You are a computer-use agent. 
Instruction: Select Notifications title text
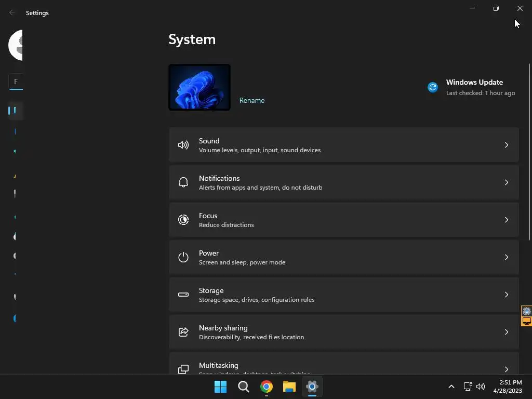point(219,178)
